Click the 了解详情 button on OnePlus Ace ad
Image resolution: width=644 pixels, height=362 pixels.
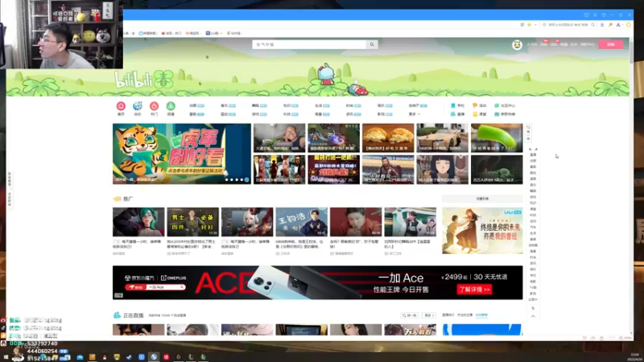[x=474, y=290]
